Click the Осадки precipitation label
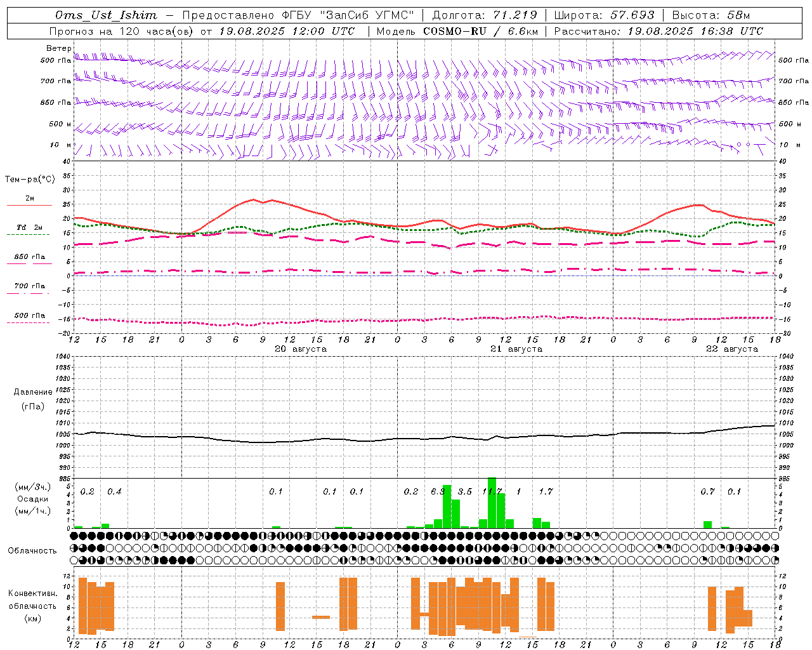 click(x=33, y=499)
